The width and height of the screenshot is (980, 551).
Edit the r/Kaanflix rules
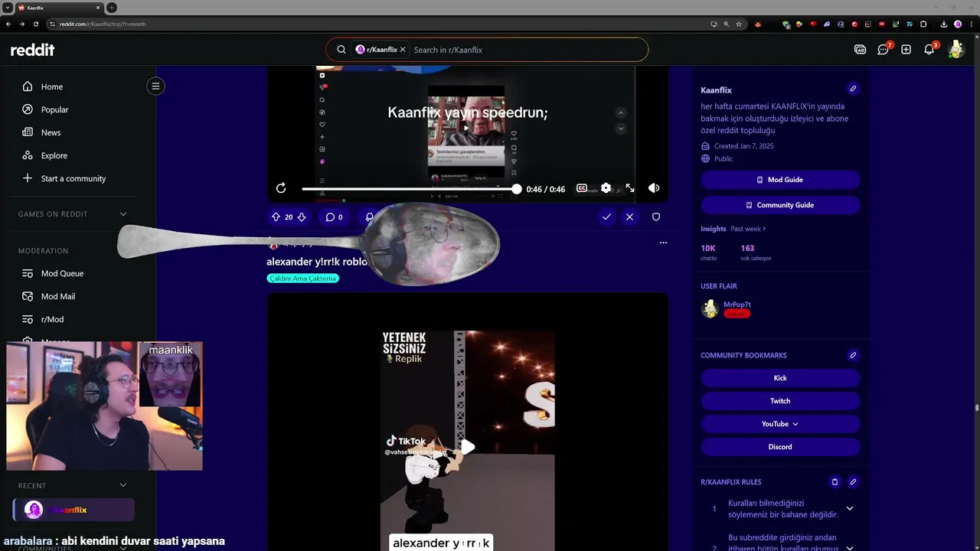[x=853, y=482]
